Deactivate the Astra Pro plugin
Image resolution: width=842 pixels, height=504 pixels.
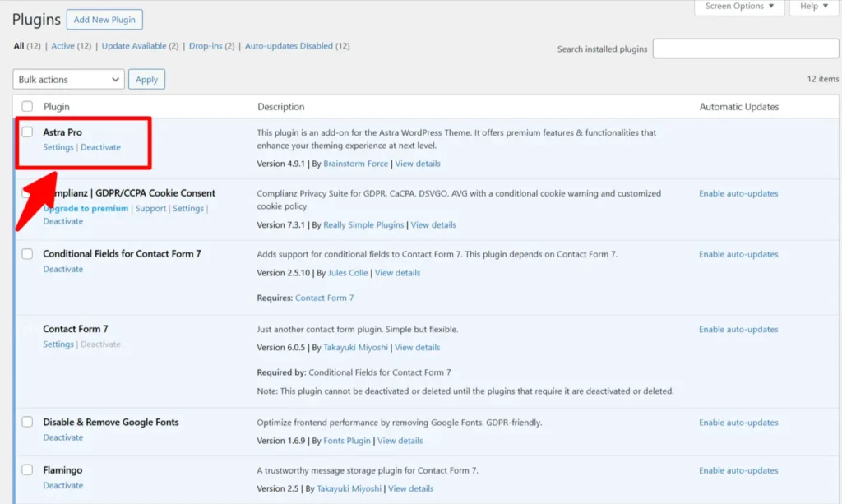point(100,147)
